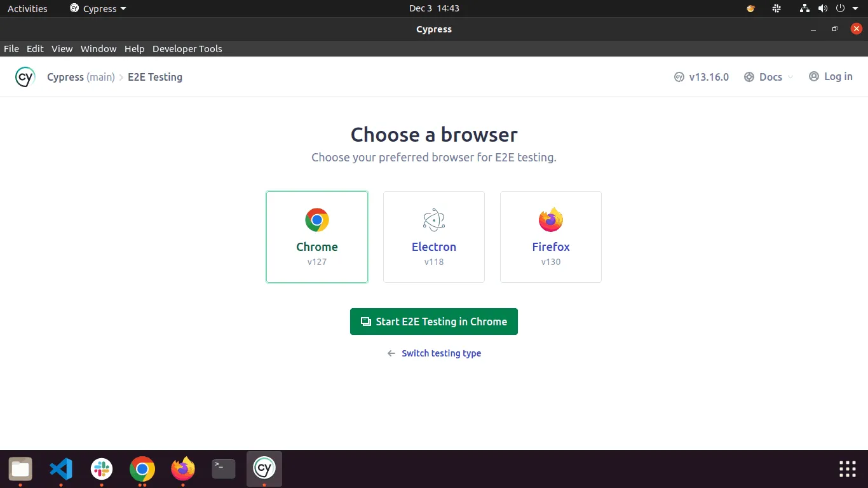Launch Visual Studio Code from dock
The height and width of the screenshot is (488, 868).
(61, 469)
